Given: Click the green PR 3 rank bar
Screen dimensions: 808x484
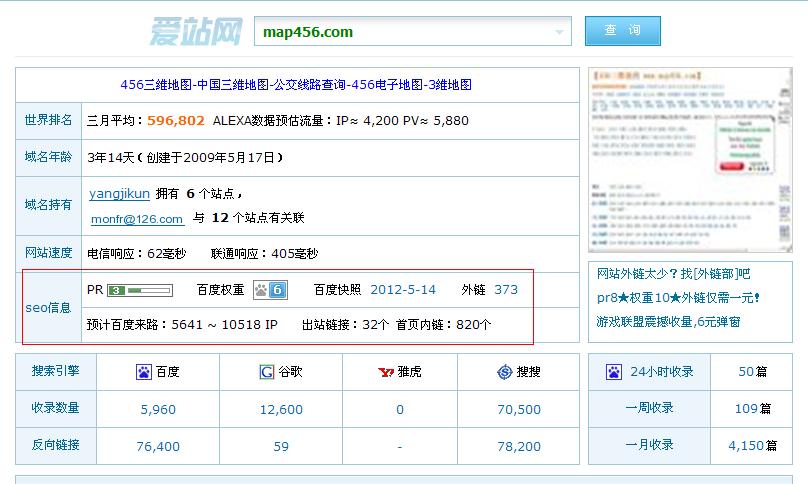Looking at the screenshot, I should (140, 290).
